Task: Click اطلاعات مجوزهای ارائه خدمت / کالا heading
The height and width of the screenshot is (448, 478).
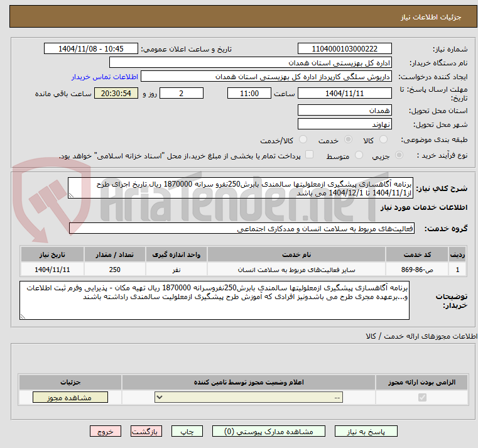Action: click(421, 336)
